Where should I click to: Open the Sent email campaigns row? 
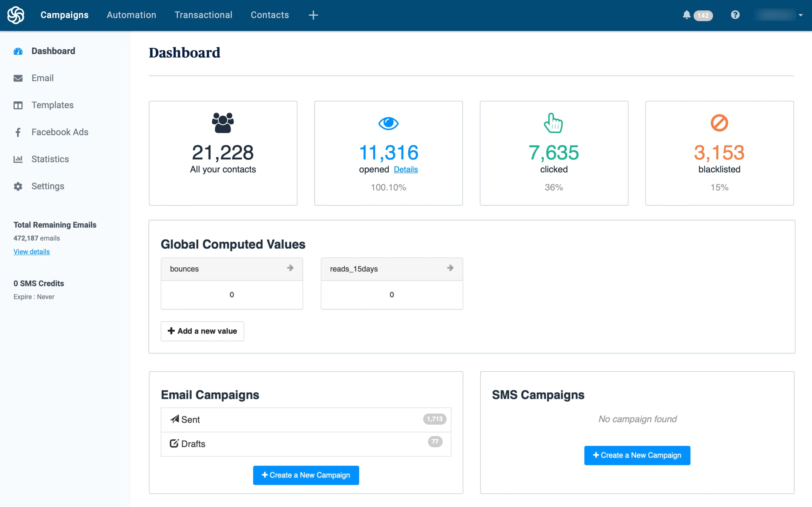tap(306, 420)
